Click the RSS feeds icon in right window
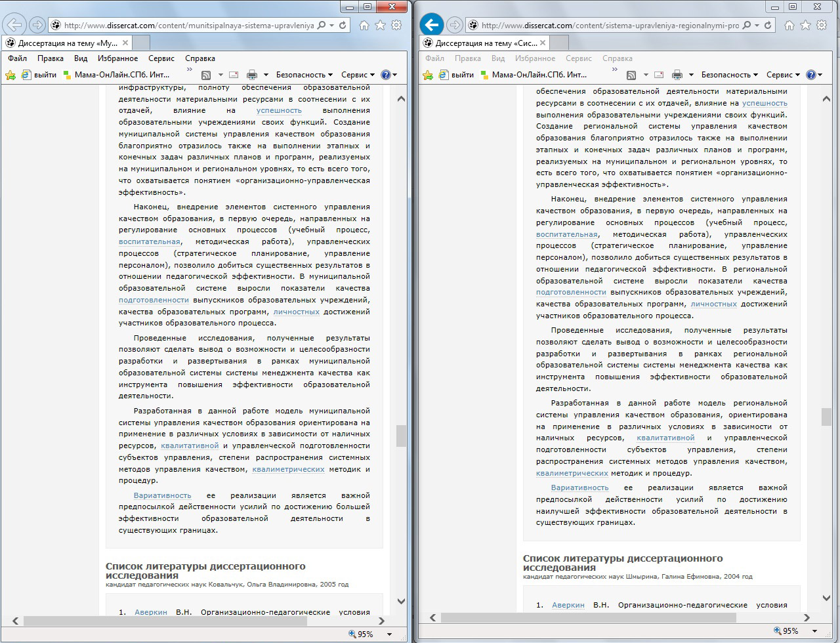Image resolution: width=840 pixels, height=643 pixels. (x=631, y=75)
